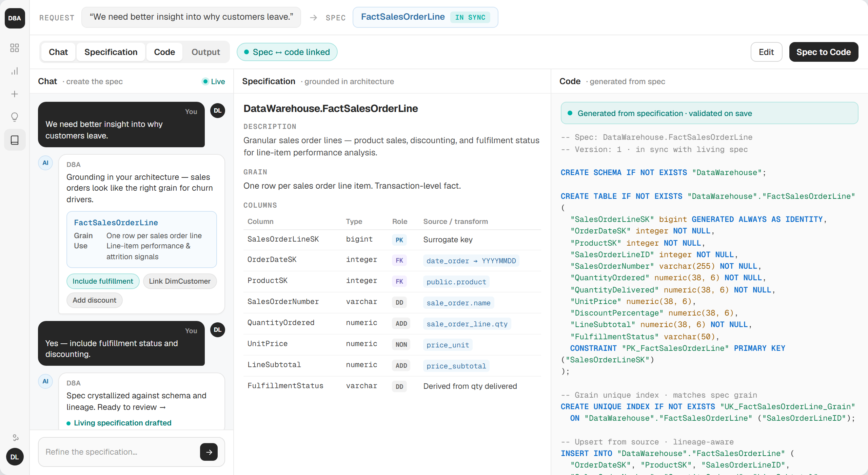Click the Spec to Code button

(x=824, y=52)
